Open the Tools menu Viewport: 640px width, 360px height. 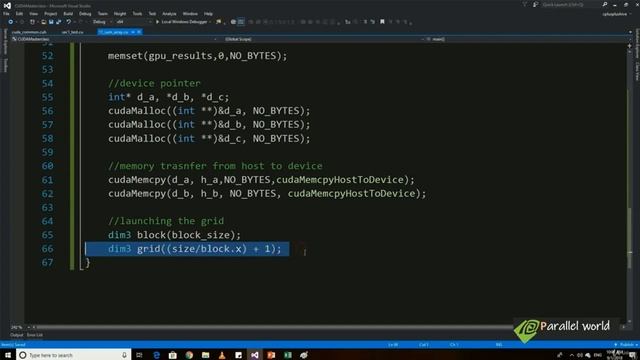coord(137,14)
